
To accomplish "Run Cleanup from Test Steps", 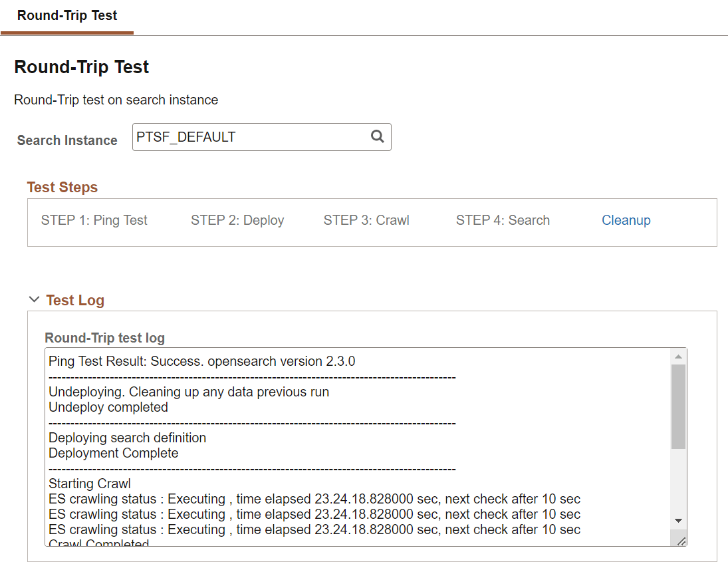I will [x=626, y=219].
